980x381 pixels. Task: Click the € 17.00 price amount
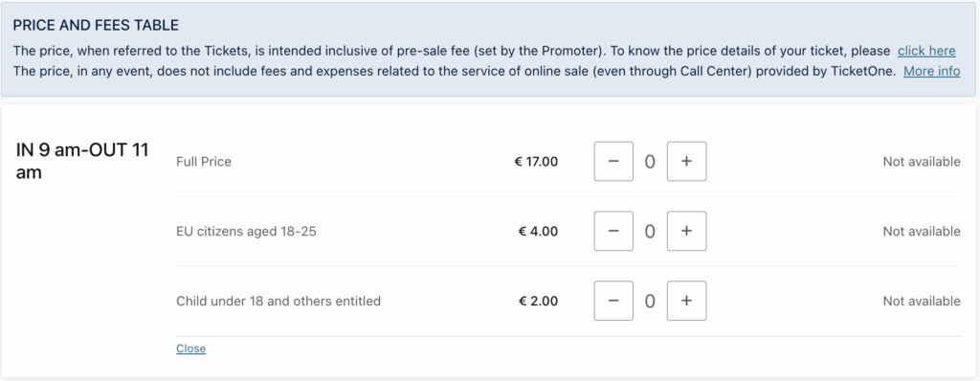(x=536, y=162)
